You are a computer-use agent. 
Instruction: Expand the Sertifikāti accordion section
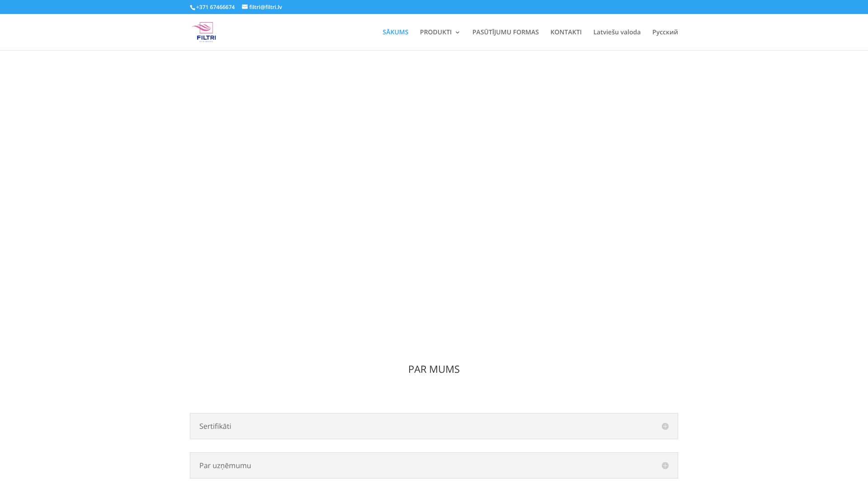click(x=434, y=426)
